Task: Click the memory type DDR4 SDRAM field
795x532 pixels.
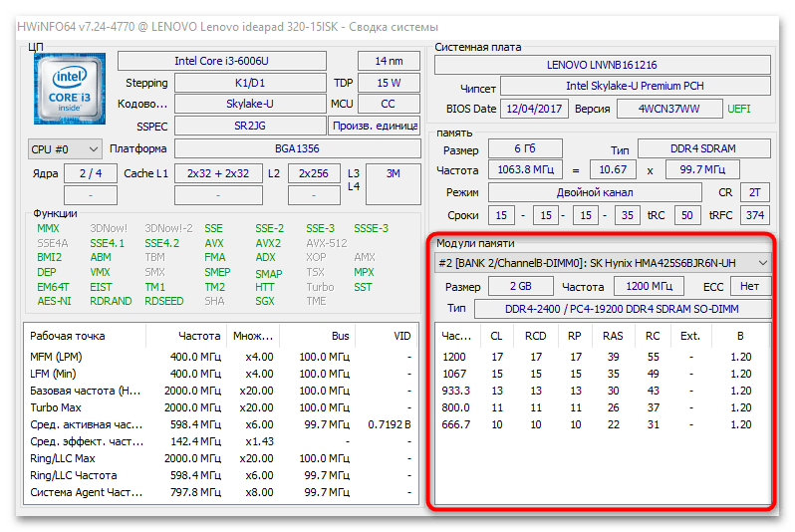Action: (703, 148)
